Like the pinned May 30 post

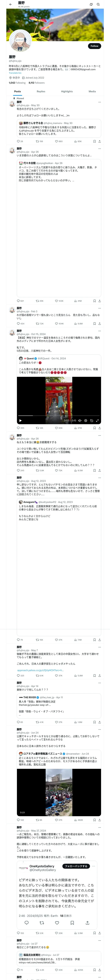tap(57, 141)
